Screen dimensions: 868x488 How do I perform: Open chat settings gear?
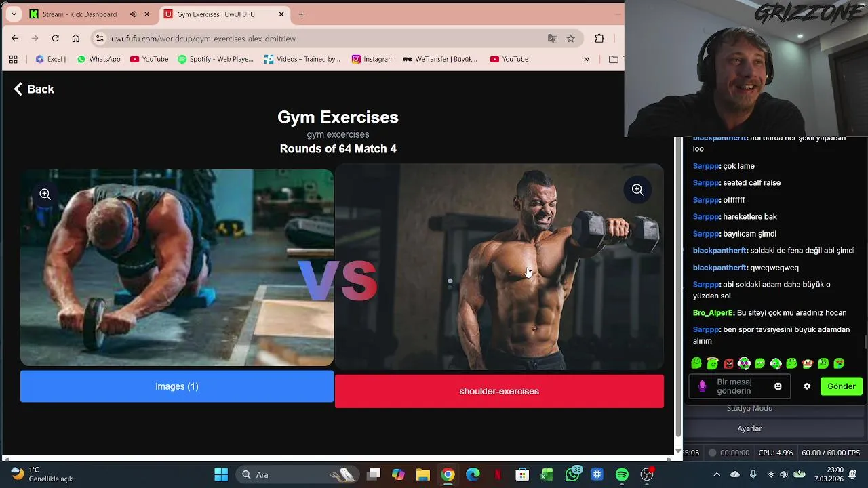point(807,386)
